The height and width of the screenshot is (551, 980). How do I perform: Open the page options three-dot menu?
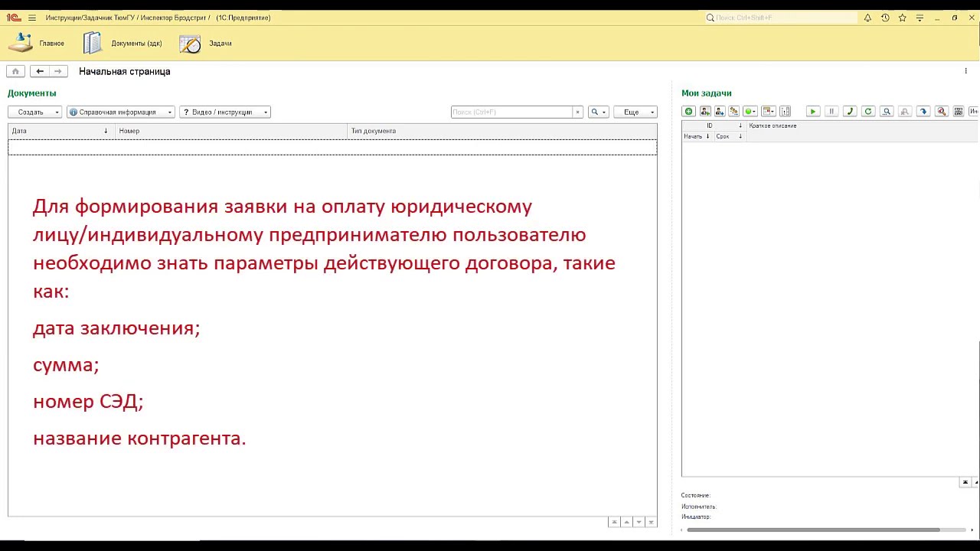pos(965,71)
